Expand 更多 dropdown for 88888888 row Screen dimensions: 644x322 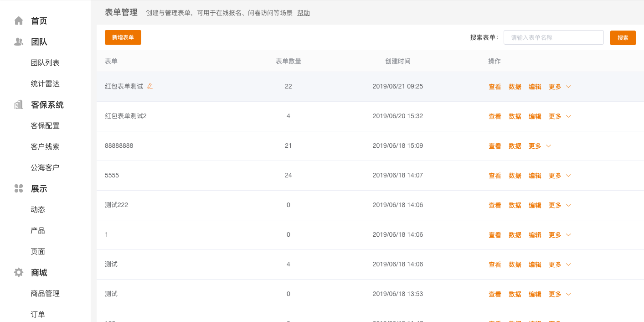click(x=540, y=146)
